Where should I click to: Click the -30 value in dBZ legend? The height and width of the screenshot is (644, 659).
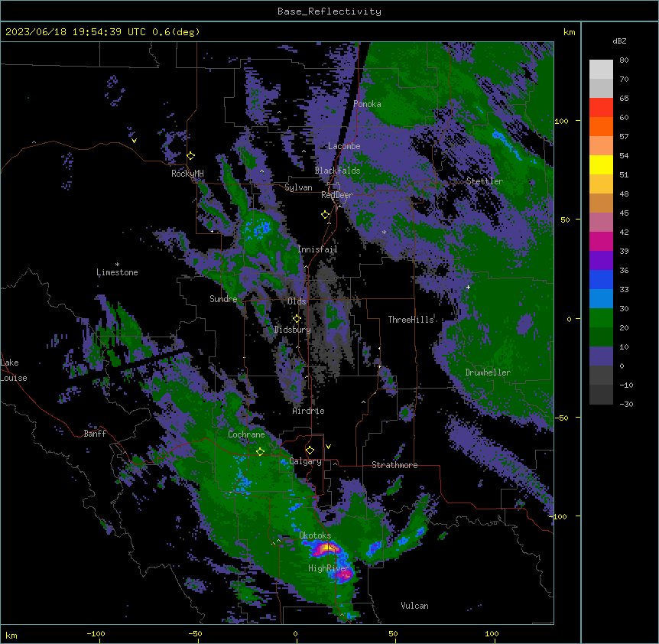tap(626, 404)
